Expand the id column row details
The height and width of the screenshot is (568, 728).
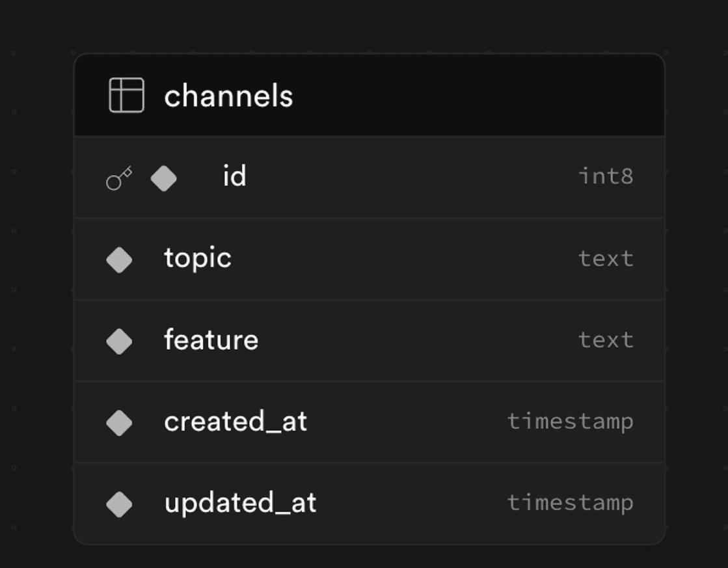(370, 176)
